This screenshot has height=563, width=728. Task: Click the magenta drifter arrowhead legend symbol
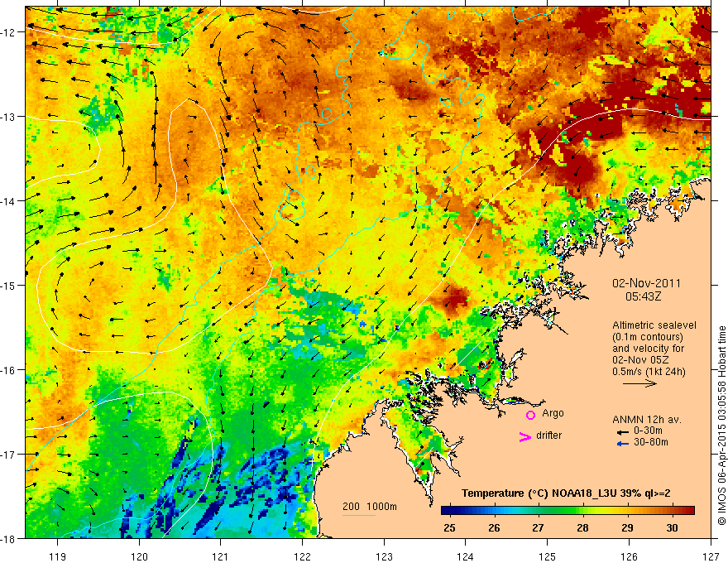coord(524,436)
